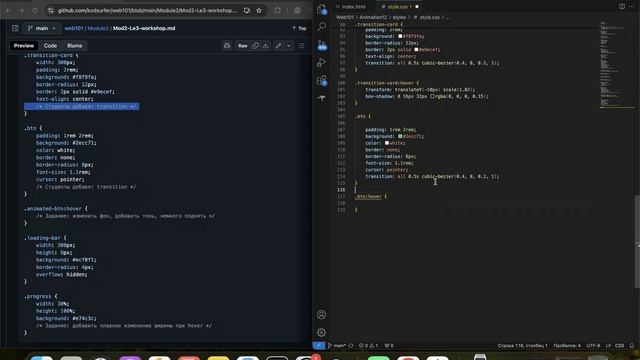Viewport: 640px width, 360px height.
Task: Click the last activity bar icon below Extensions
Action: coord(322,98)
